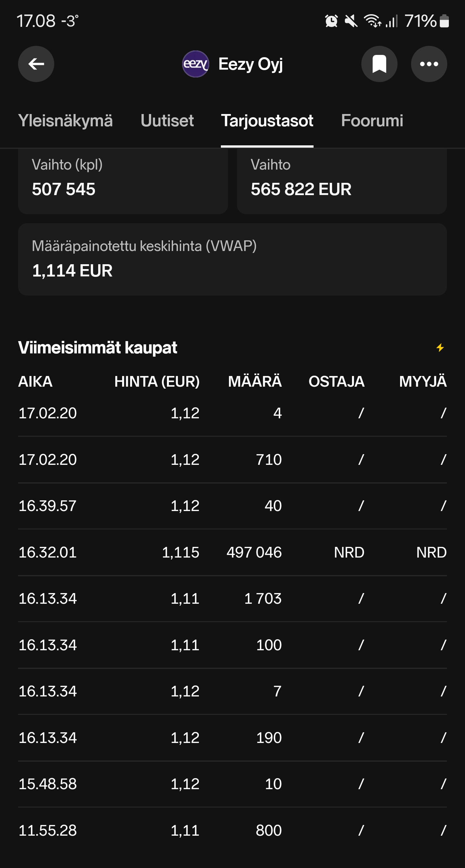Tap the HINTA (EUR) column header
This screenshot has height=868, width=465.
(157, 382)
